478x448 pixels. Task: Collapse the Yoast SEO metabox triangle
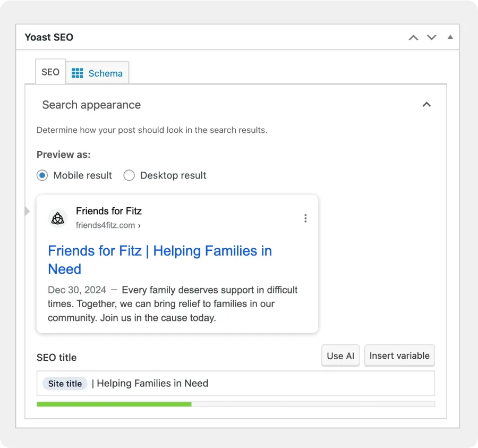coord(450,37)
